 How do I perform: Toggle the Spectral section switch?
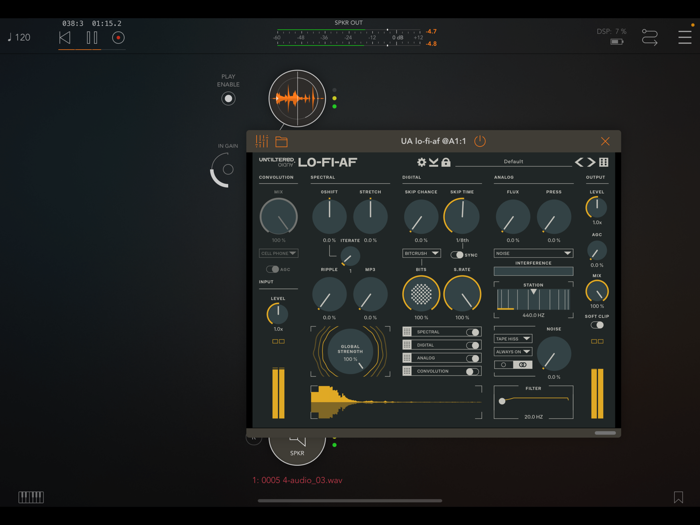click(473, 332)
